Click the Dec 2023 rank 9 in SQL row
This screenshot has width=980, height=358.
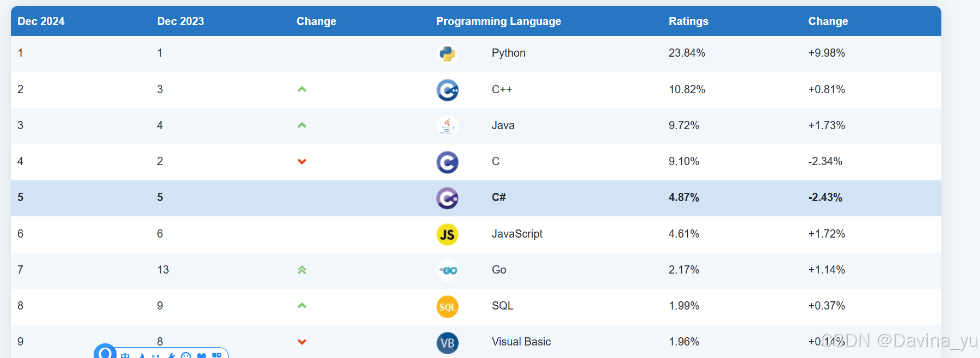pos(160,306)
